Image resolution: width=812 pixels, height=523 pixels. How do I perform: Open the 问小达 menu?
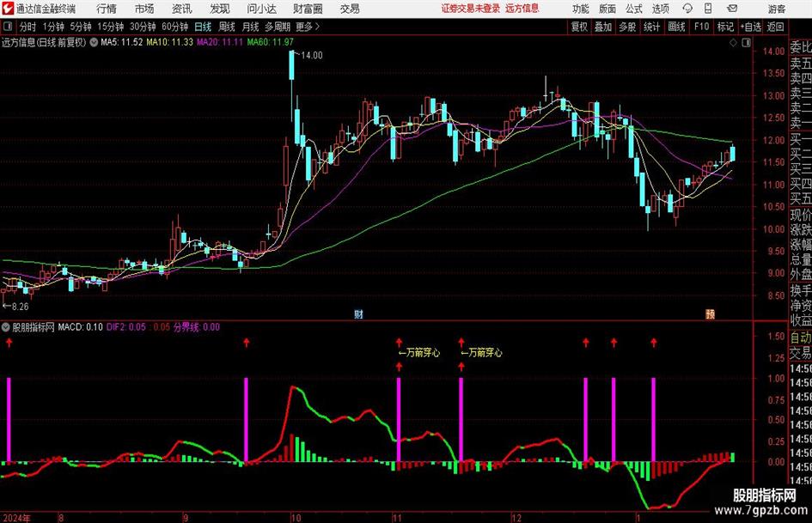(x=261, y=9)
